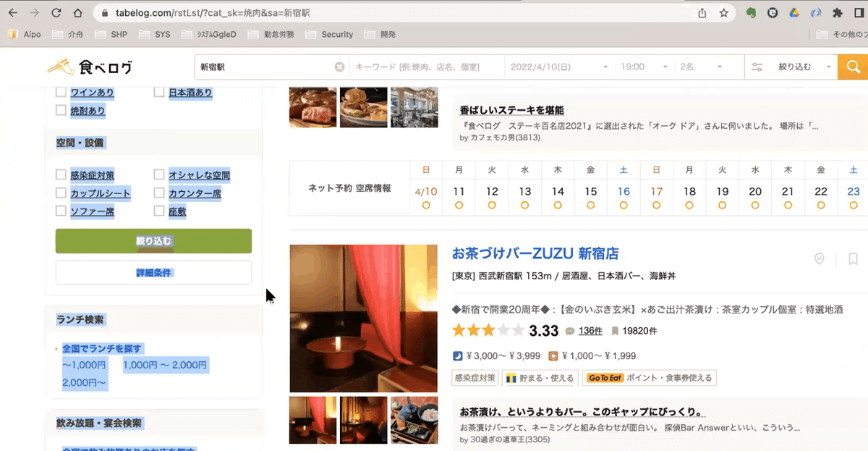Screen dimensions: 868x451
Task: Click the blue swirl extension icon
Action: pos(816,13)
